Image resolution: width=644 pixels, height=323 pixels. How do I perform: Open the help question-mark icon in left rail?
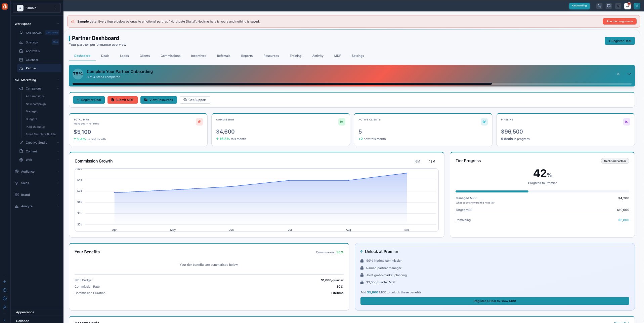[5, 290]
